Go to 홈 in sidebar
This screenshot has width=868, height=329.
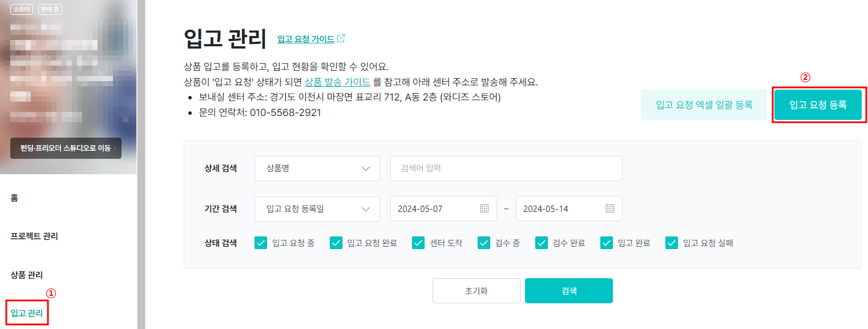(14, 198)
